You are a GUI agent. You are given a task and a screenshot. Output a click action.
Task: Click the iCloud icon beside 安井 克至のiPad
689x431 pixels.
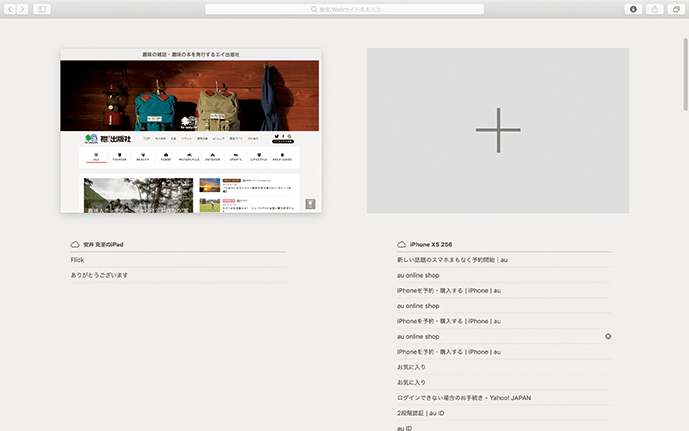tap(75, 244)
